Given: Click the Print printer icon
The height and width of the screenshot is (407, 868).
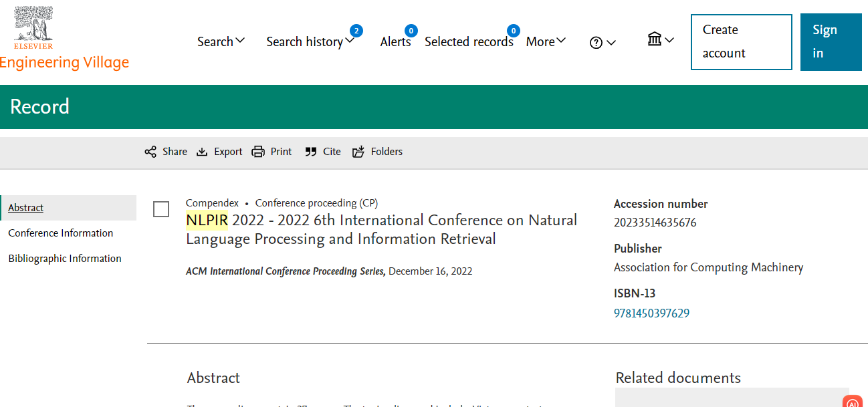Looking at the screenshot, I should (x=258, y=152).
